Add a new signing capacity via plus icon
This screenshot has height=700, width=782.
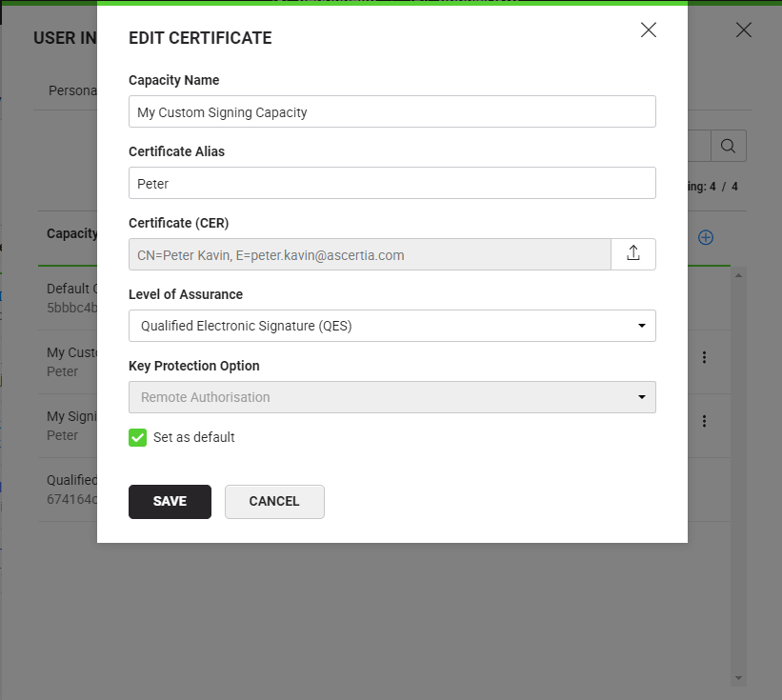click(706, 237)
